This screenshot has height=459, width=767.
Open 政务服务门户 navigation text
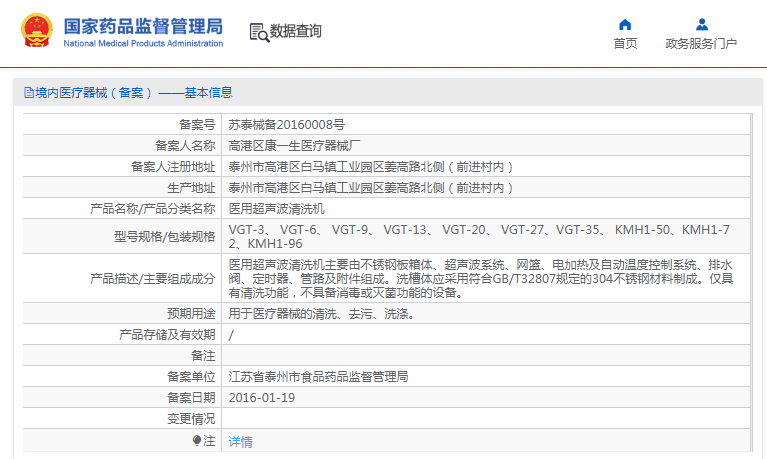[701, 44]
